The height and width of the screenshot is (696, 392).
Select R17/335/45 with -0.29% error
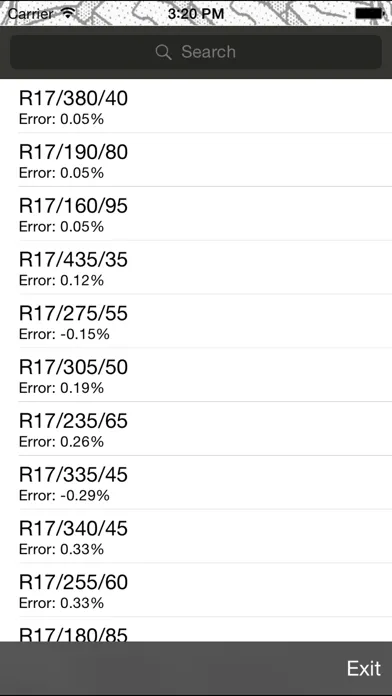point(196,482)
